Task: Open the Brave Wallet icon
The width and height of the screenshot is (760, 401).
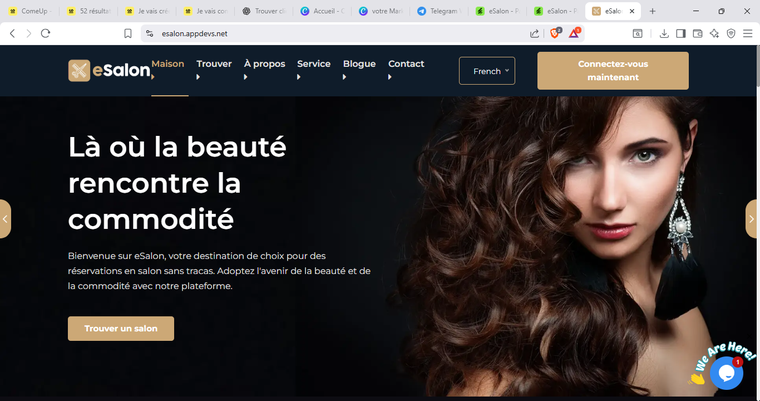Action: 697,33
